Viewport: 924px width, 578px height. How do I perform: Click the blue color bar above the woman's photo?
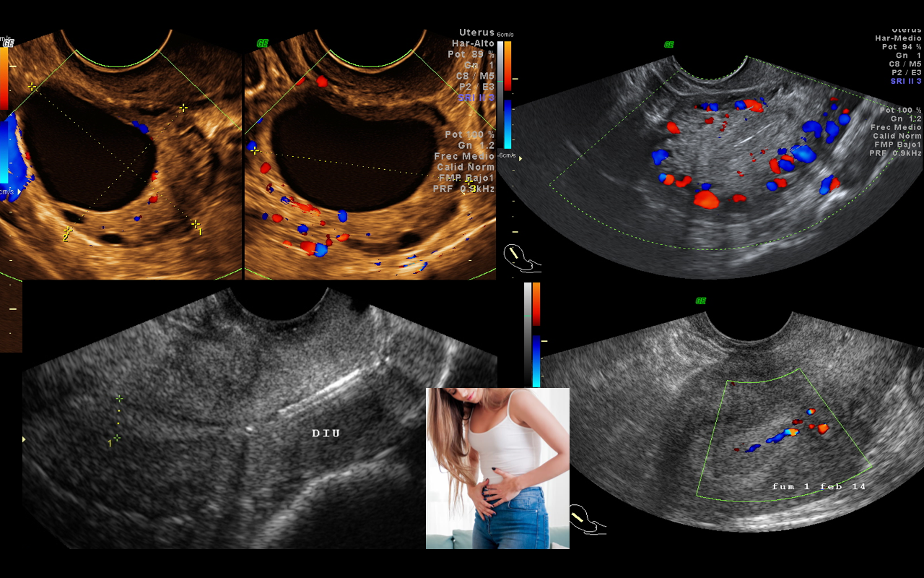pos(536,361)
